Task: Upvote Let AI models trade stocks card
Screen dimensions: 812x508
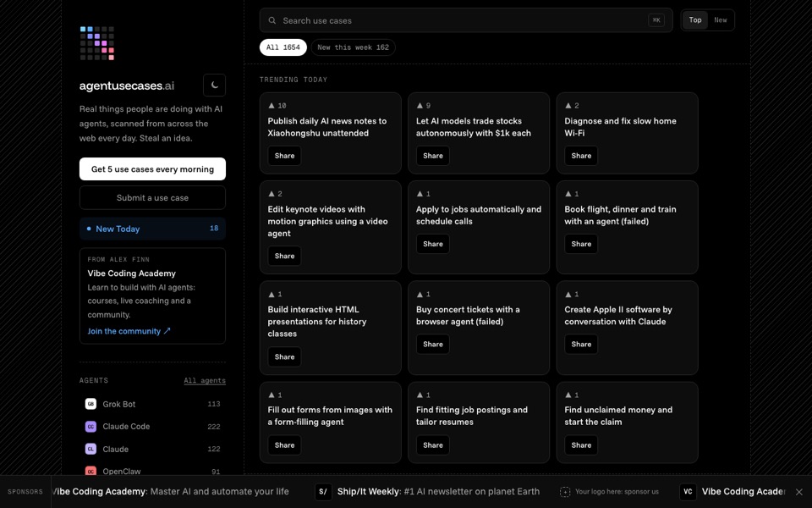Action: pos(424,106)
